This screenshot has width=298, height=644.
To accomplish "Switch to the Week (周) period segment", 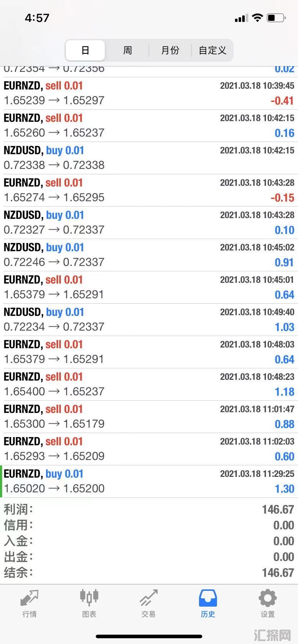I will click(x=127, y=50).
